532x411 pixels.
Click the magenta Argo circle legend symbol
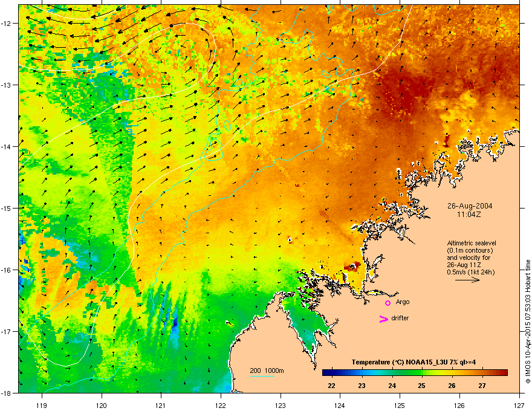(x=388, y=303)
